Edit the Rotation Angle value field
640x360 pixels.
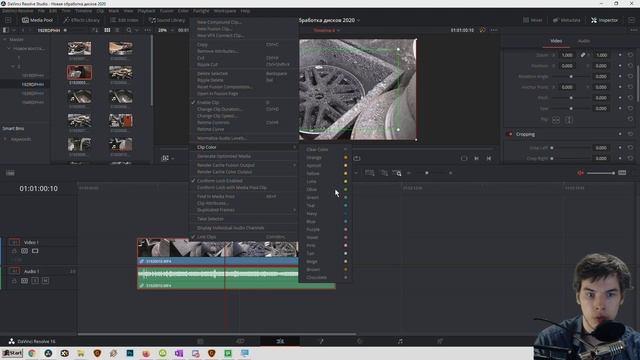tap(601, 76)
